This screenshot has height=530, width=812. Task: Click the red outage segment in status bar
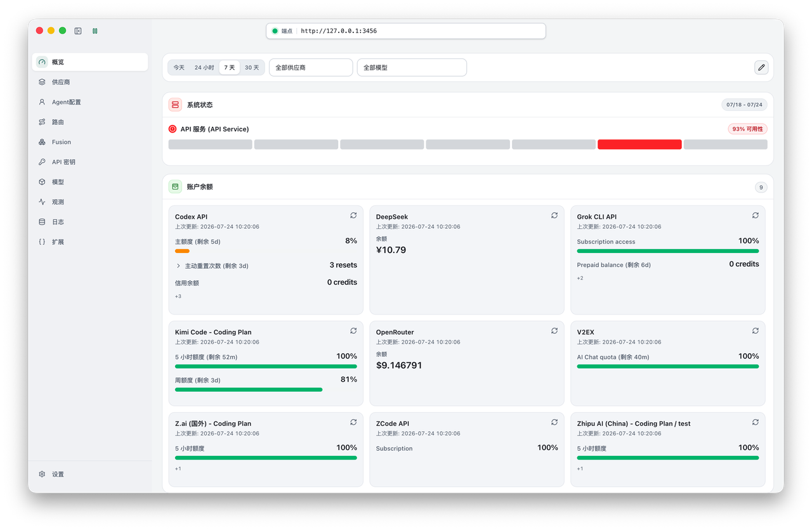(x=639, y=145)
